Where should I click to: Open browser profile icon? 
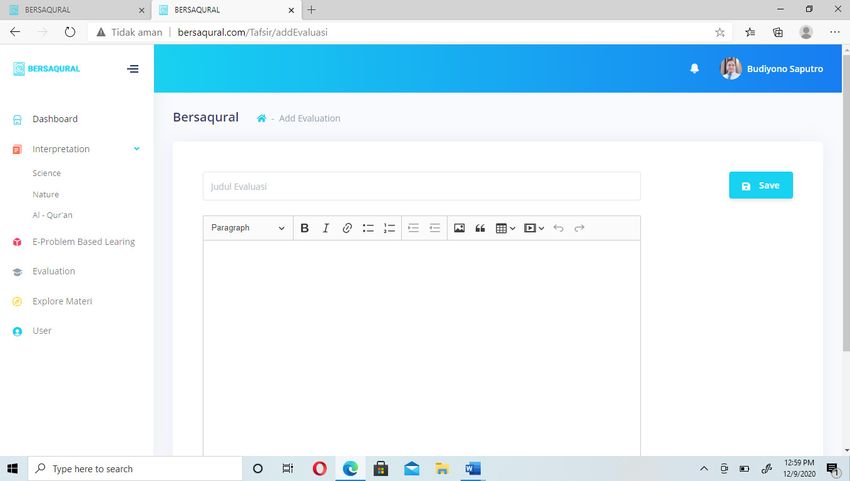point(806,33)
